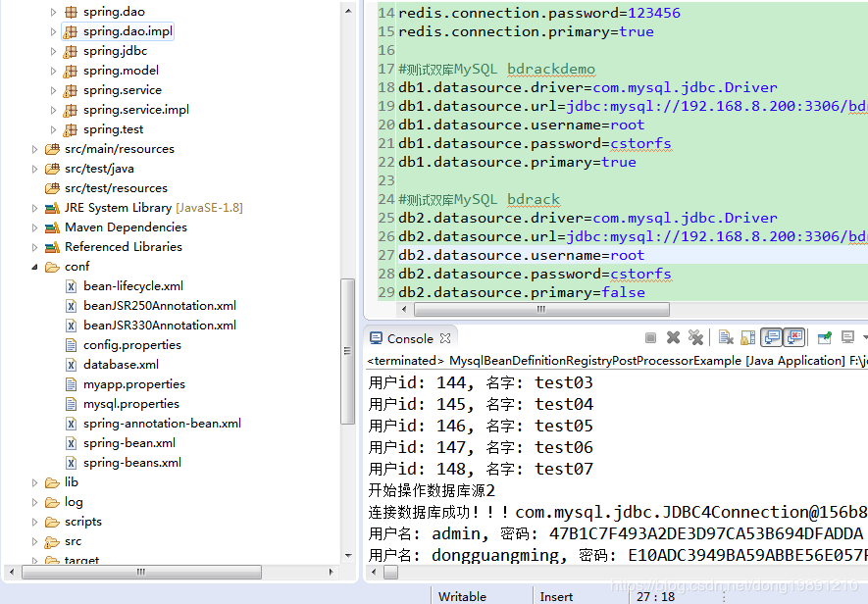This screenshot has height=604, width=868.
Task: Expand the src/main/resources folder
Action: click(x=34, y=149)
